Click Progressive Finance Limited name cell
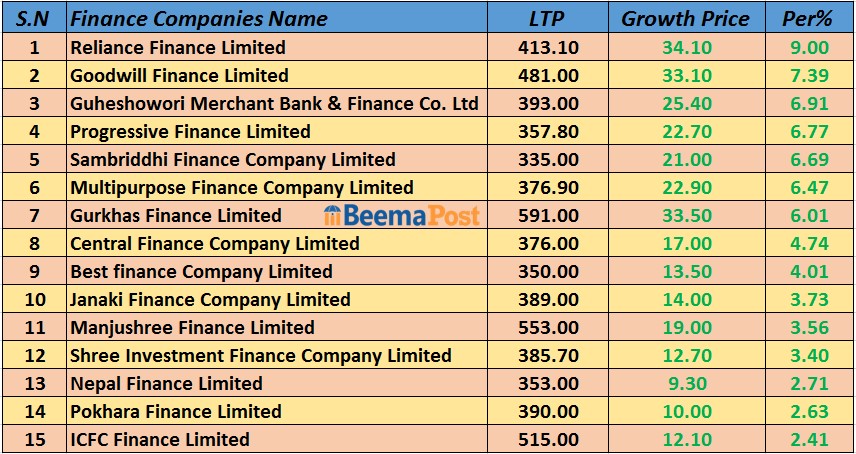856x454 pixels. 190,131
